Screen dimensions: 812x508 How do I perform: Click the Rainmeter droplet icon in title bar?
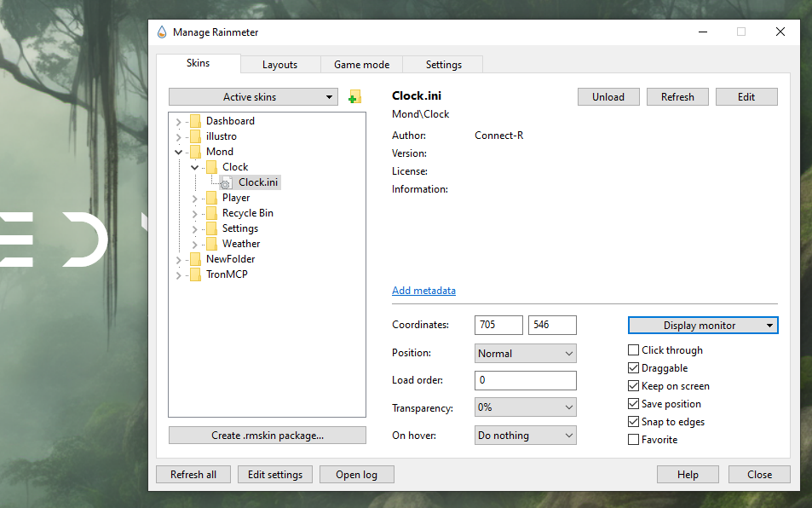(162, 32)
